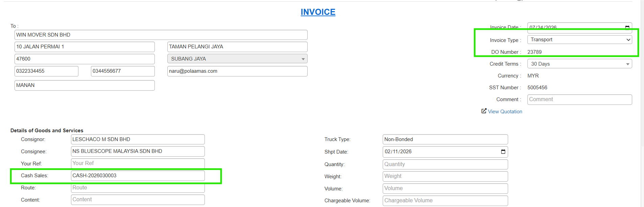Select the DO Number value 23789
644x207 pixels.
tap(534, 52)
